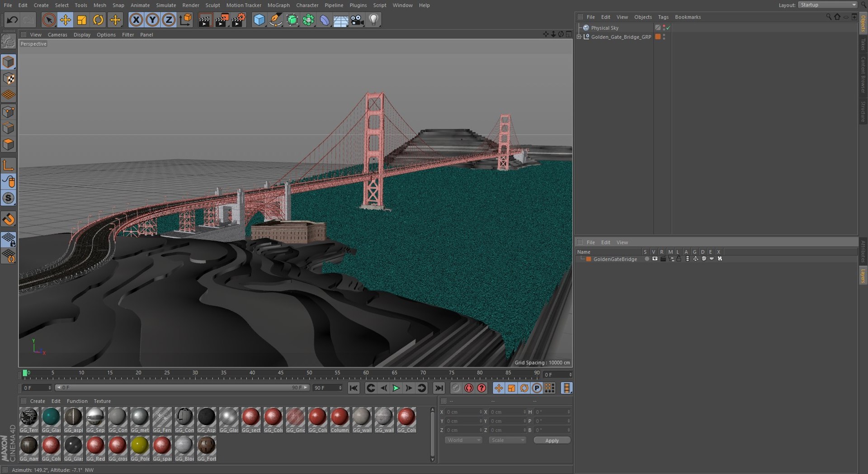Viewport: 868px width, 474px height.
Task: Select the GG_Glas teal material swatch
Action: click(51, 419)
